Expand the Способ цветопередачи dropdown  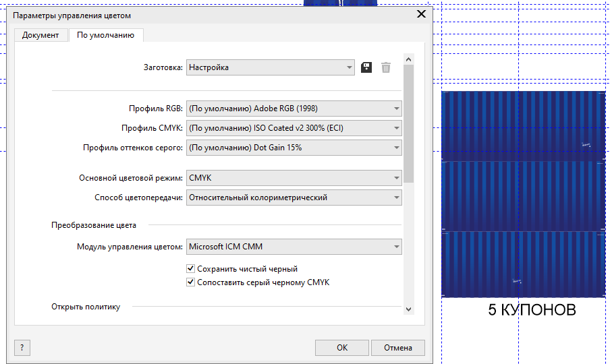[x=294, y=198]
